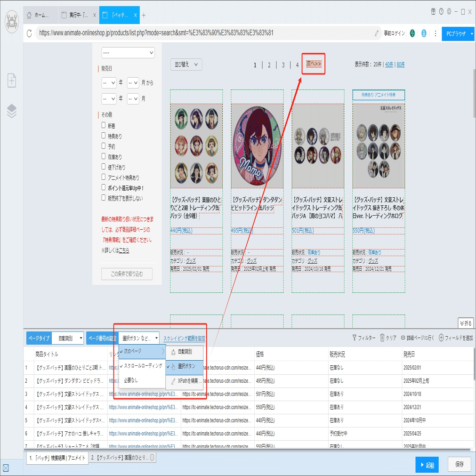Open the second row month dropdown
476x476 pixels.
tap(133, 99)
